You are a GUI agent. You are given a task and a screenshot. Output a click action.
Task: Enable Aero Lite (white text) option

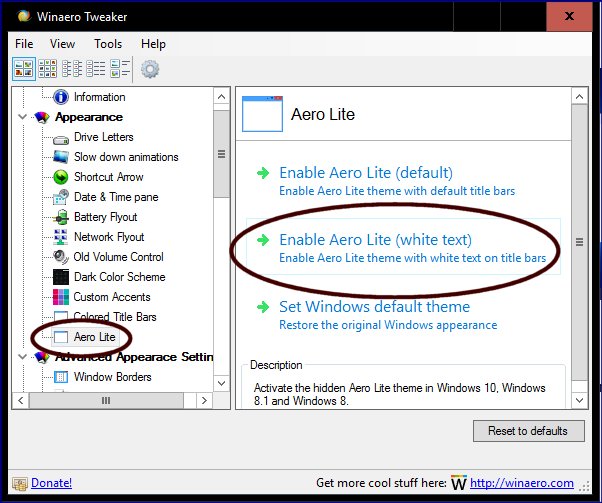(x=403, y=248)
